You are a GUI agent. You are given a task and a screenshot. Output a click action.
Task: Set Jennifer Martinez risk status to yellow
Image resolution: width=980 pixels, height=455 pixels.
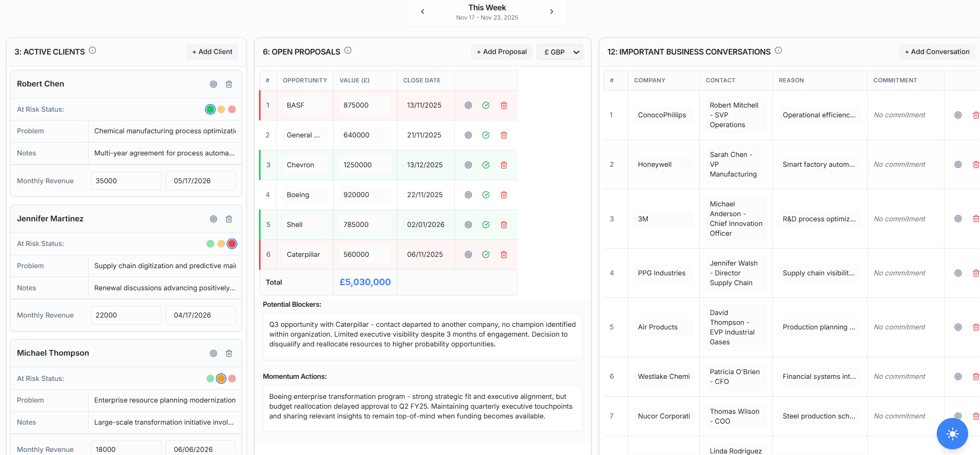click(221, 244)
